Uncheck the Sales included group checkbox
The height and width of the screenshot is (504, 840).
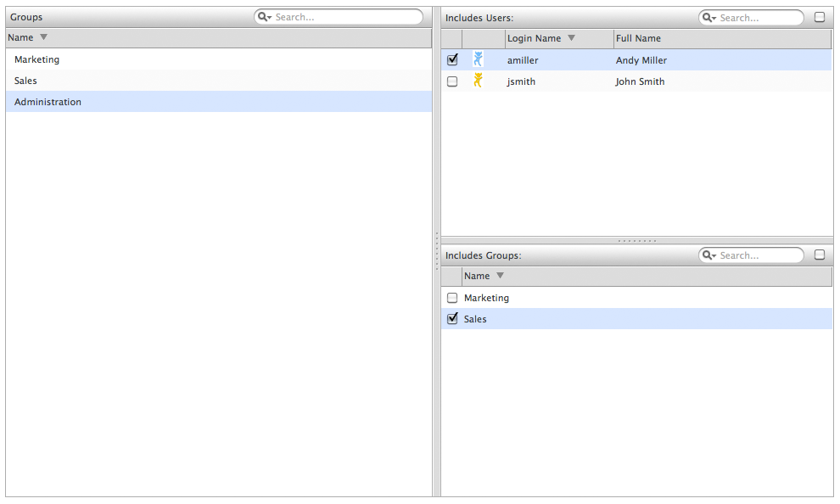coord(452,319)
